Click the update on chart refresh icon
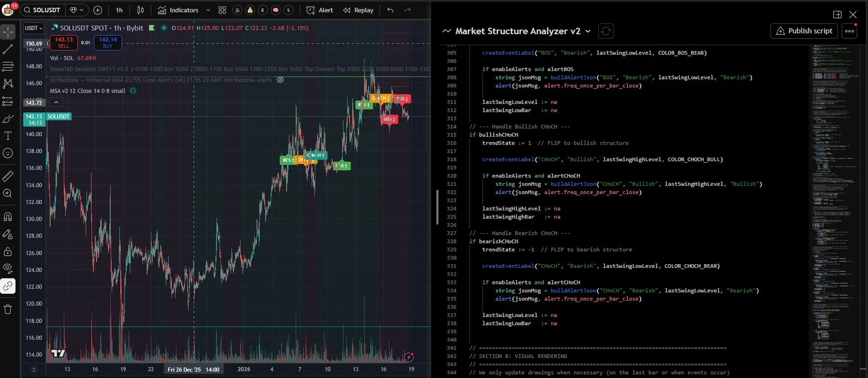 tap(606, 31)
